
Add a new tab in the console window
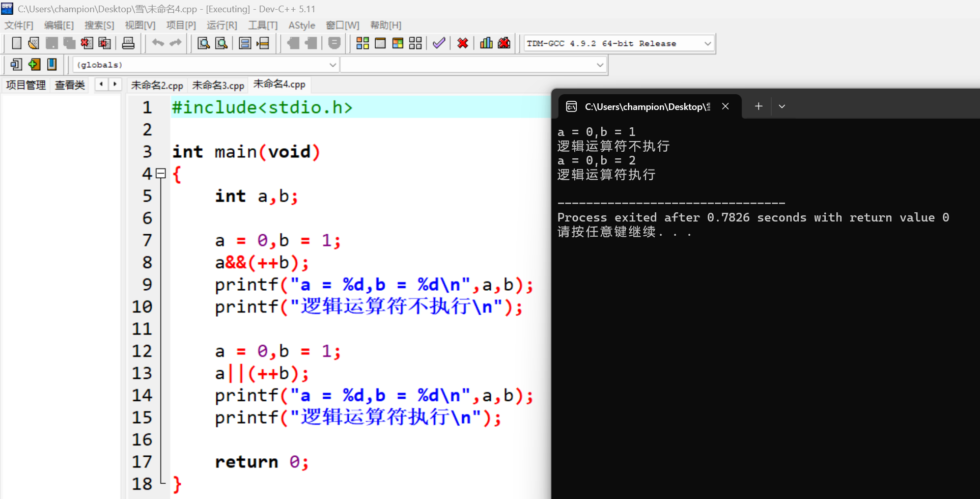tap(759, 106)
